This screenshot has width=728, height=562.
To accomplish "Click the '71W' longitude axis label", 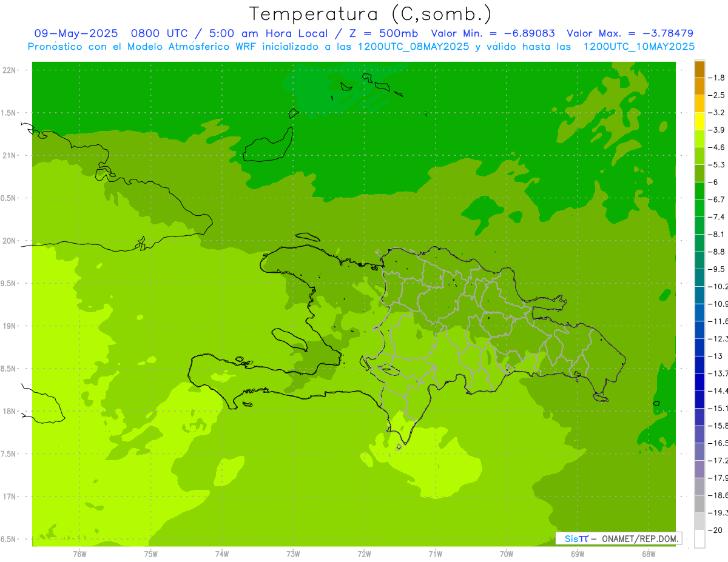I will pos(435,554).
